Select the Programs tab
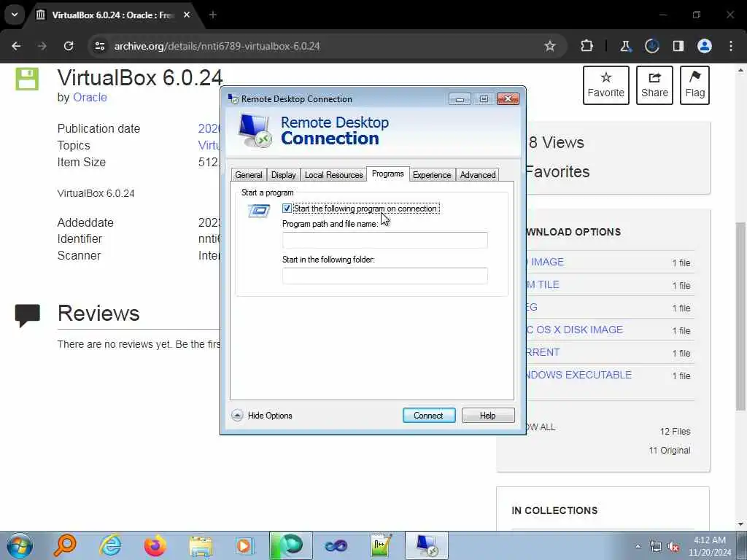This screenshot has width=747, height=560. pyautogui.click(x=388, y=174)
